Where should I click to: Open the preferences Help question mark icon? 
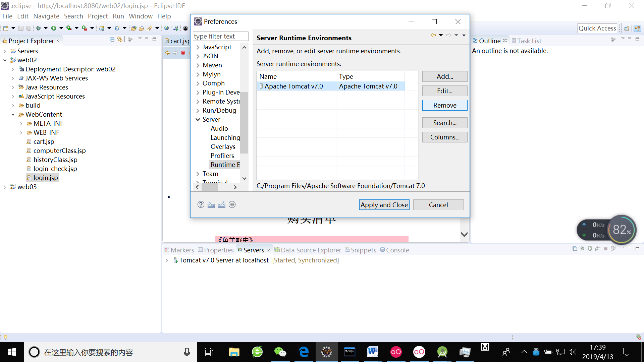point(201,204)
